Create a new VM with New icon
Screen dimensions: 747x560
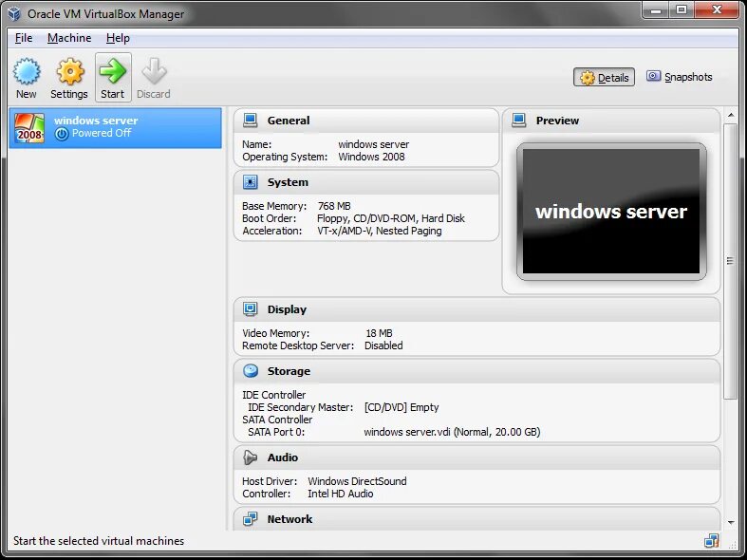(27, 71)
